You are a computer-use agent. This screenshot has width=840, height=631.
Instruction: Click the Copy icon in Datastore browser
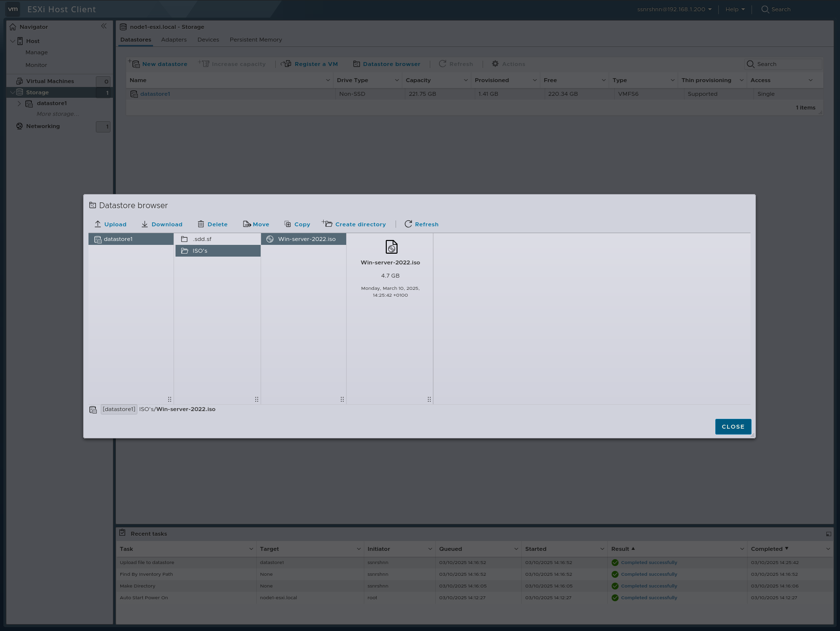coord(287,224)
